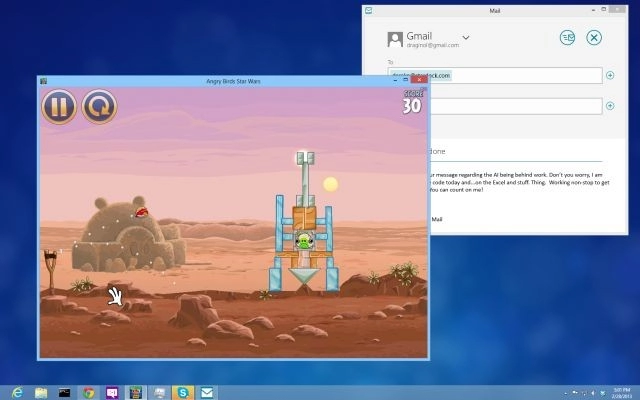Discard the draft in Mail window
The width and height of the screenshot is (640, 400).
[x=594, y=38]
